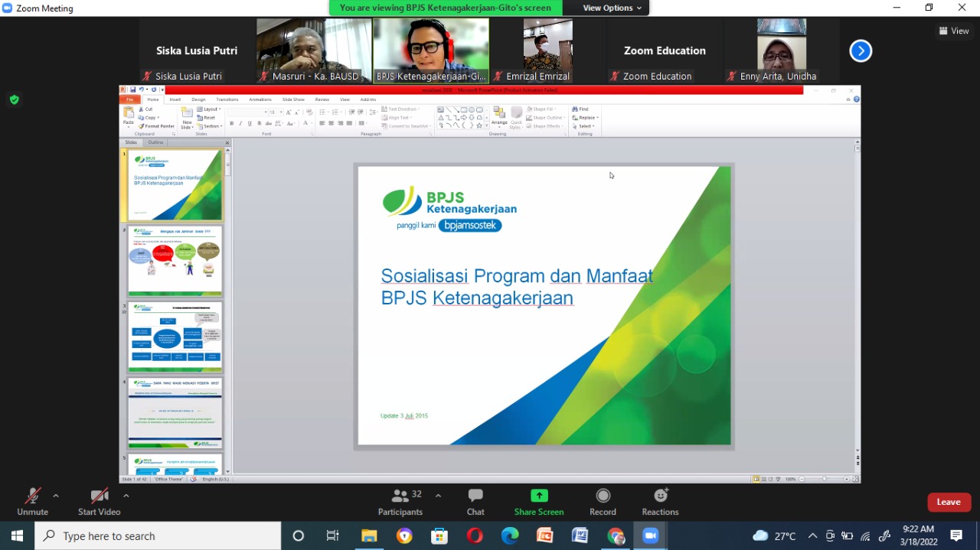Open File Explorer from the taskbar
980x550 pixels.
[369, 535]
